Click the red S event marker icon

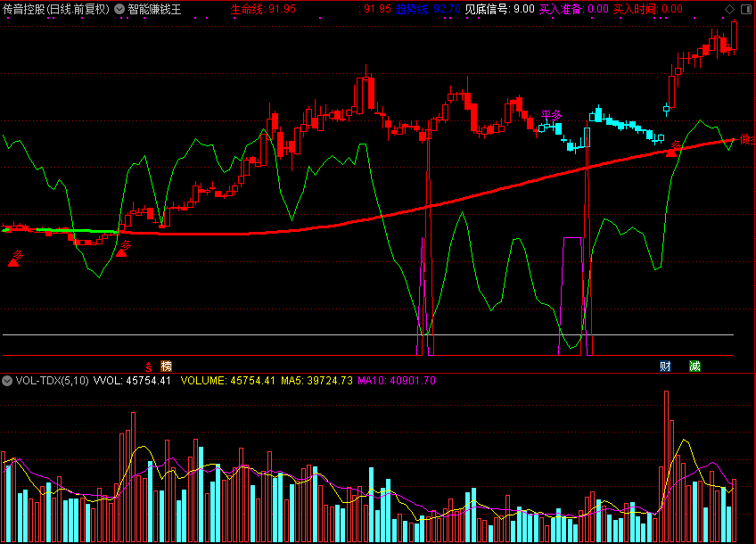(149, 367)
